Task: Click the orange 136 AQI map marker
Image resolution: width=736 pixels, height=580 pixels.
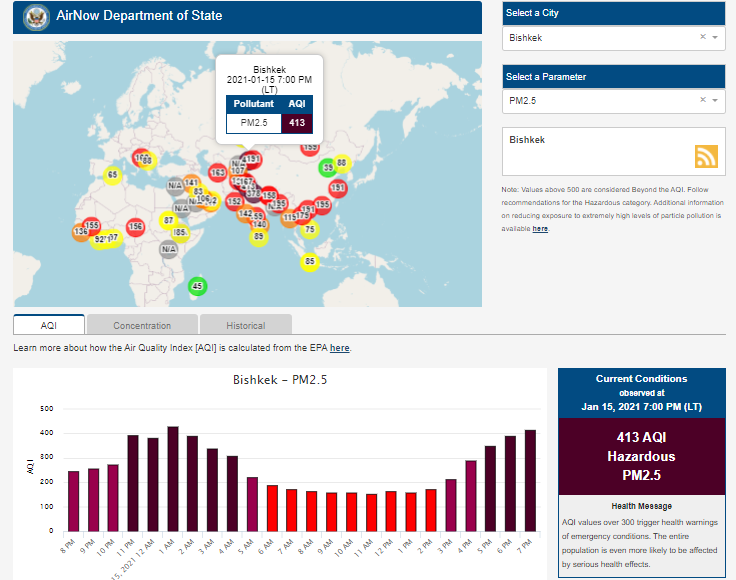Action: tap(80, 232)
